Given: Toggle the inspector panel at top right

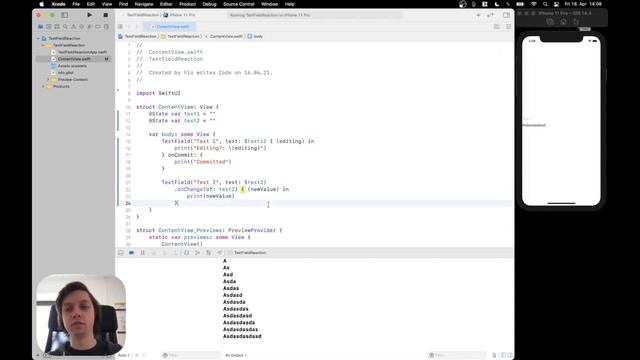Looking at the screenshot, I should [x=507, y=15].
